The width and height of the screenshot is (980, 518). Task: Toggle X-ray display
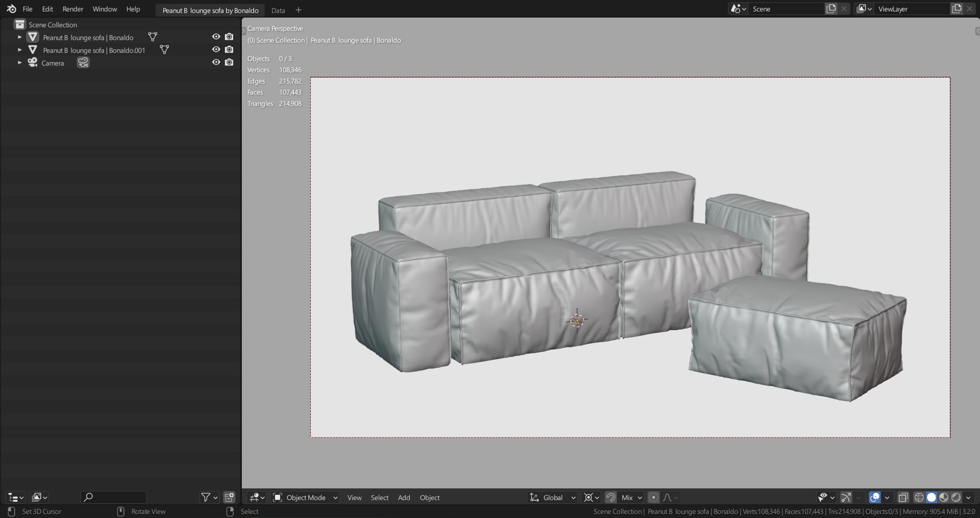point(903,497)
